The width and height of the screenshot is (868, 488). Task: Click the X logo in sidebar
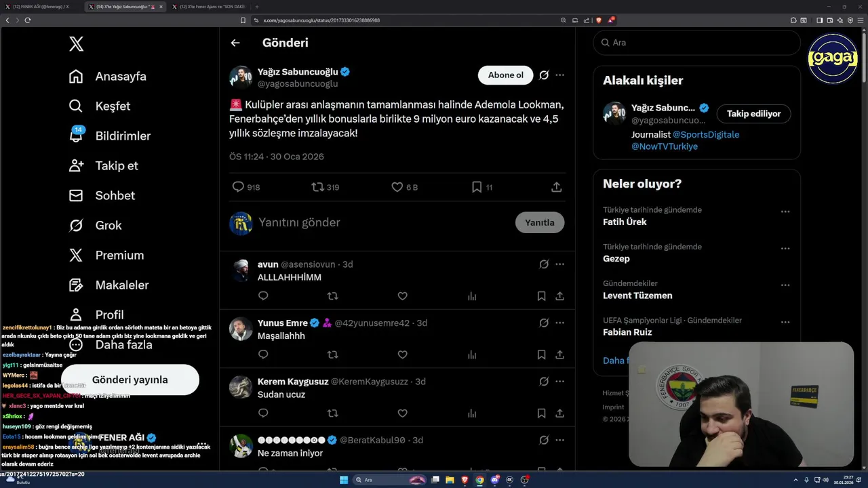click(x=76, y=44)
